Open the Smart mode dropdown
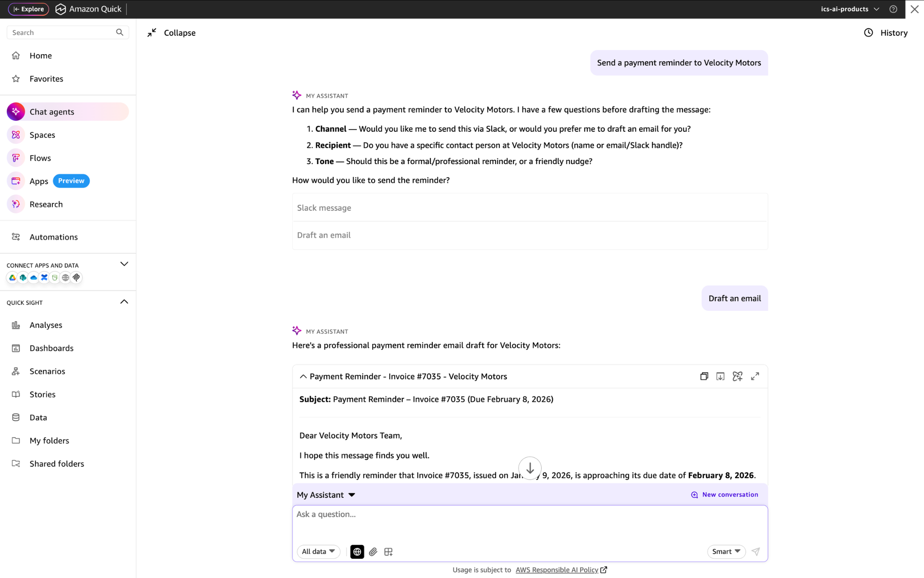924x578 pixels. tap(726, 552)
